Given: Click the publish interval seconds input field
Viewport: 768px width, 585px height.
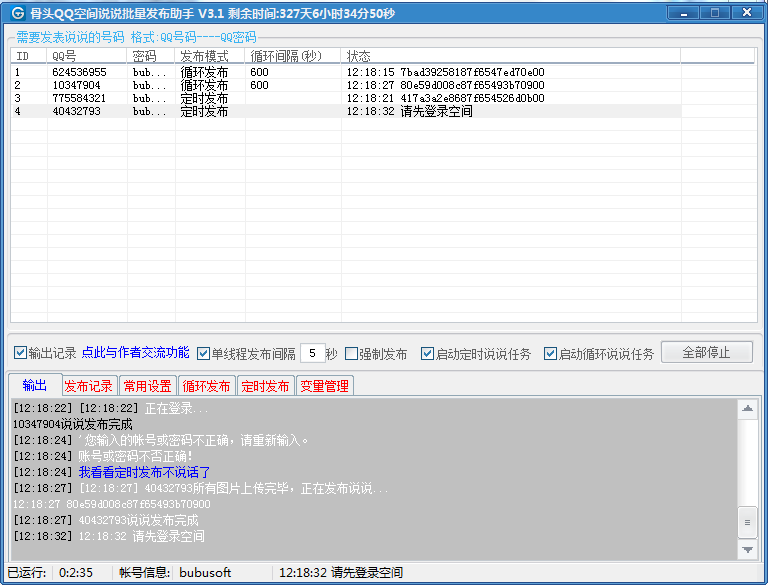Looking at the screenshot, I should pos(312,353).
